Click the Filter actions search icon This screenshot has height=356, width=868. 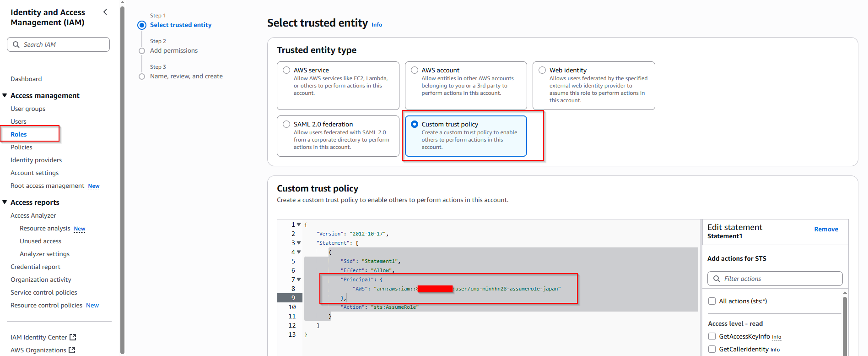pos(717,279)
